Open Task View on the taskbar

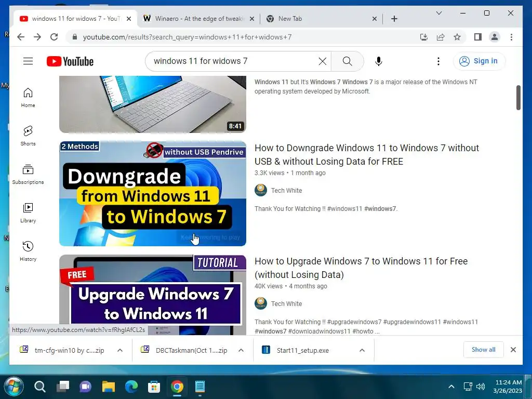tap(63, 387)
